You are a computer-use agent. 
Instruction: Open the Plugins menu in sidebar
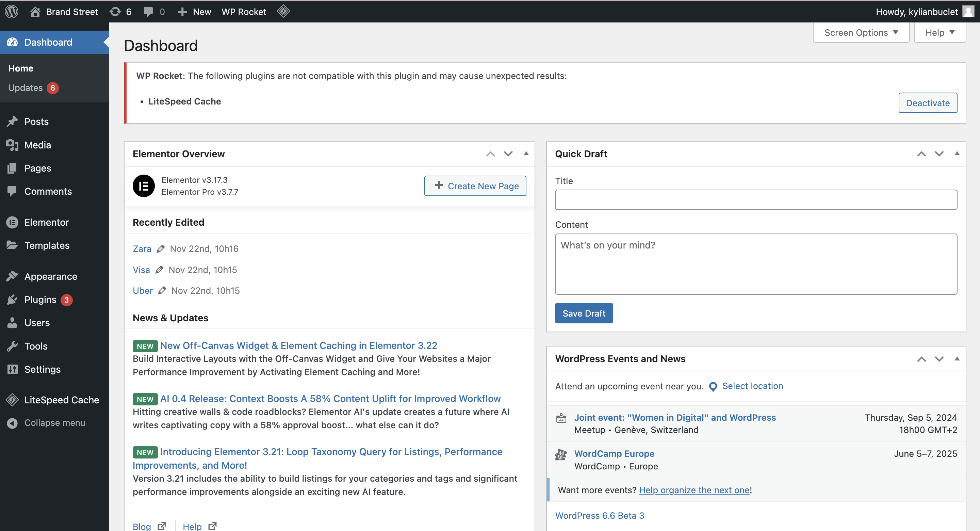tap(40, 300)
